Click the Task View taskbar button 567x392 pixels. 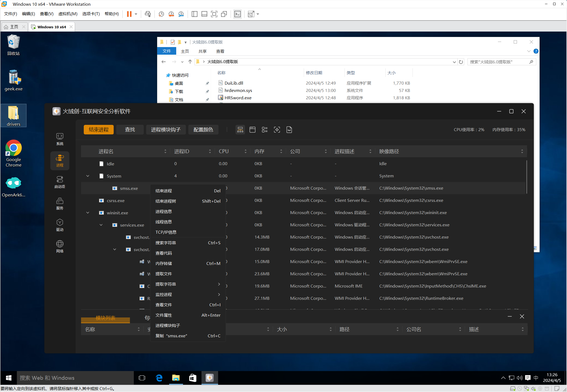(142, 378)
